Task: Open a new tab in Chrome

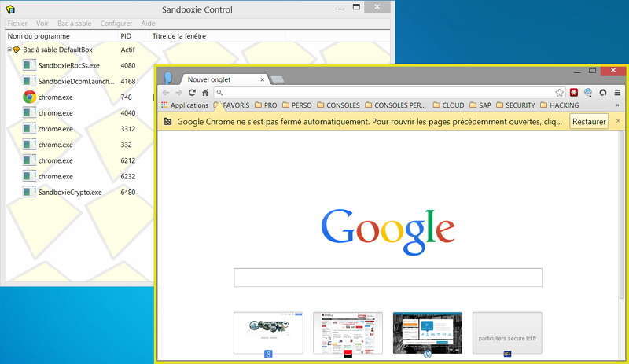Action: 278,79
